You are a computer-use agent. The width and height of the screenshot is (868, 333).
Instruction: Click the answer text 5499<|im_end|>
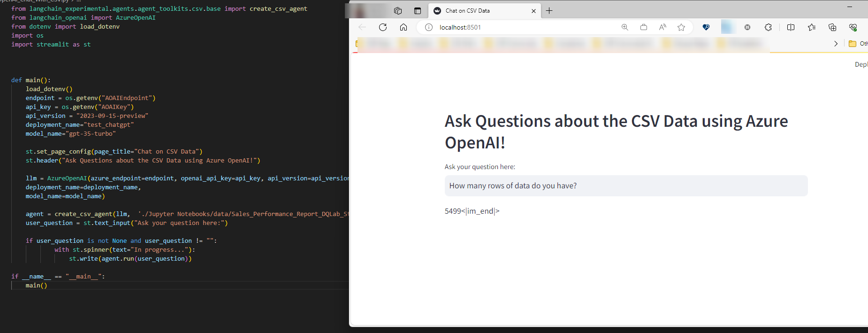pos(472,211)
